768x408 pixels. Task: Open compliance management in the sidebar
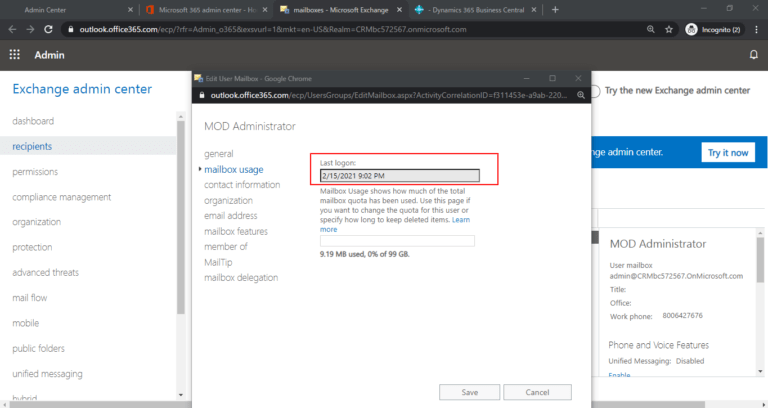point(62,197)
